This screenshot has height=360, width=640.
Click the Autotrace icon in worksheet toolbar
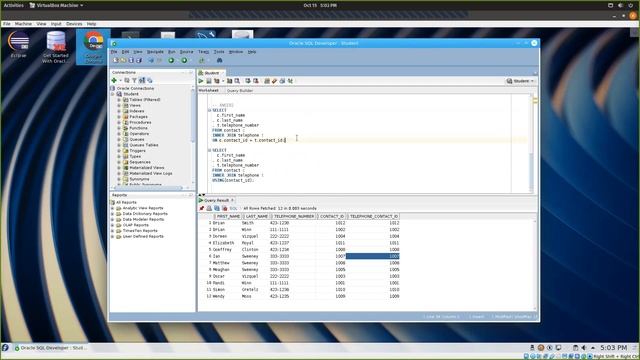coord(229,81)
